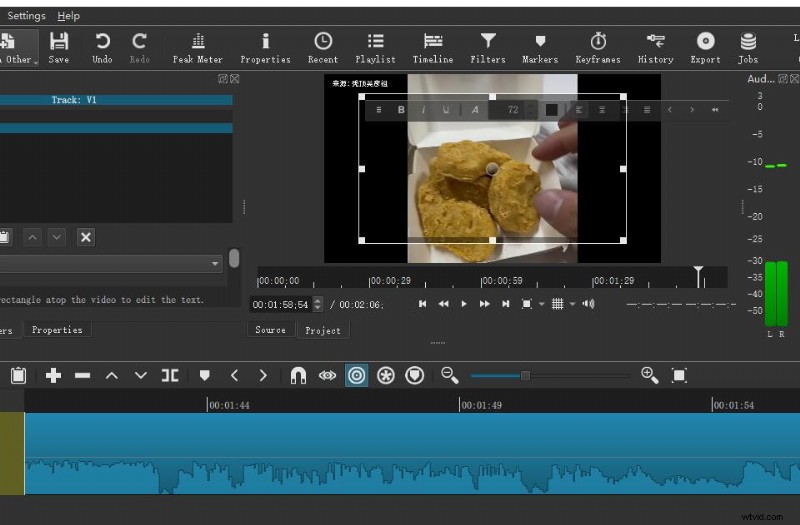This screenshot has height=525, width=800.
Task: Switch to the Project tab
Action: (323, 331)
